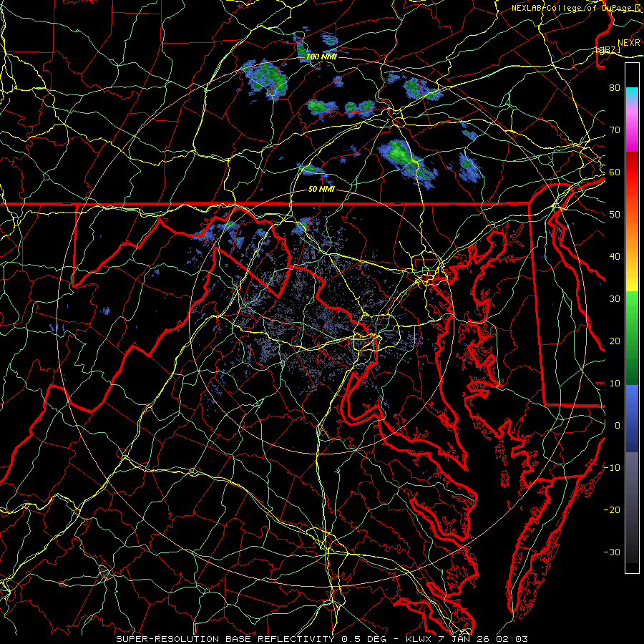Click the -30 value on the dBZ scale
644x644 pixels.
point(612,552)
